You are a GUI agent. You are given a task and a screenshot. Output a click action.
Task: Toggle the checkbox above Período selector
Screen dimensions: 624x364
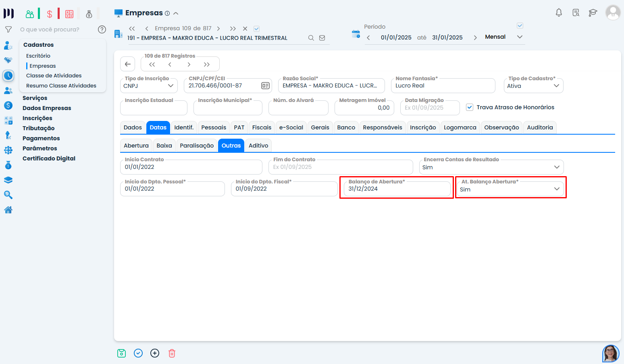(x=520, y=26)
